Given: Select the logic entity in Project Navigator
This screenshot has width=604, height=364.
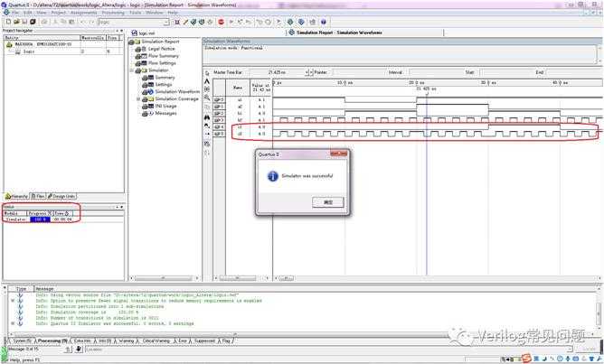Looking at the screenshot, I should pos(29,51).
